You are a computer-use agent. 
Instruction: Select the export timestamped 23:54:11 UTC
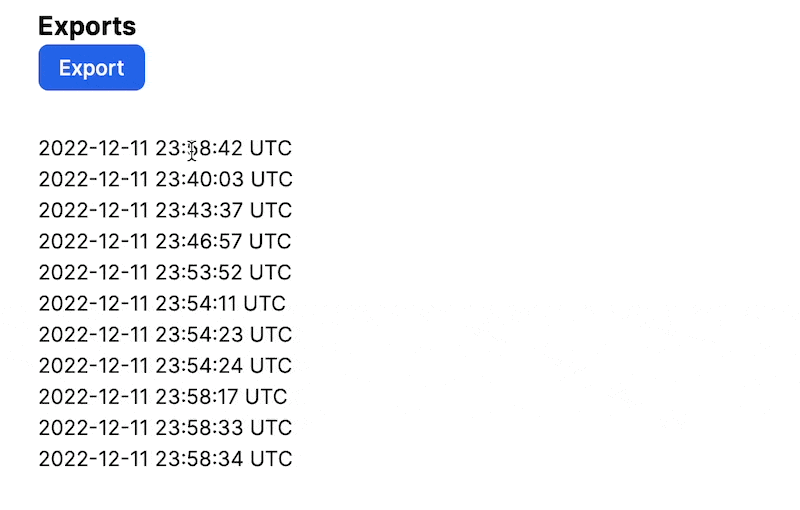[x=162, y=303]
